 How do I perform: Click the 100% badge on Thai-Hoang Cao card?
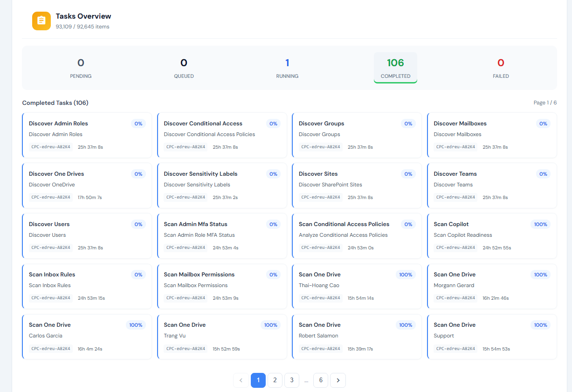406,275
